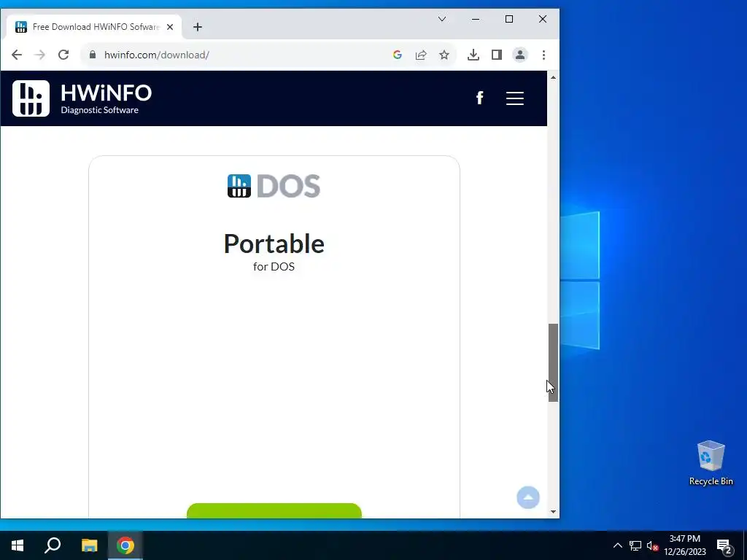Open the Windows Start menu
Screen dimensions: 747x560
tap(18, 545)
